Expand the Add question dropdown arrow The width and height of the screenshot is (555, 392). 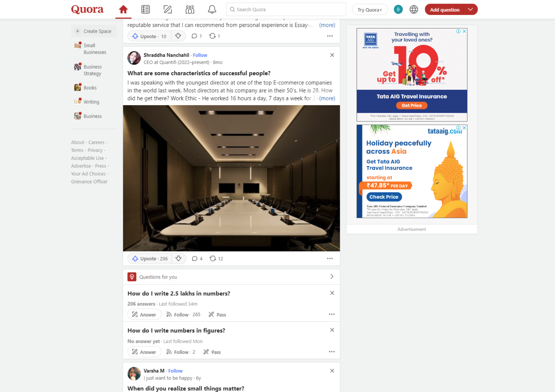470,10
